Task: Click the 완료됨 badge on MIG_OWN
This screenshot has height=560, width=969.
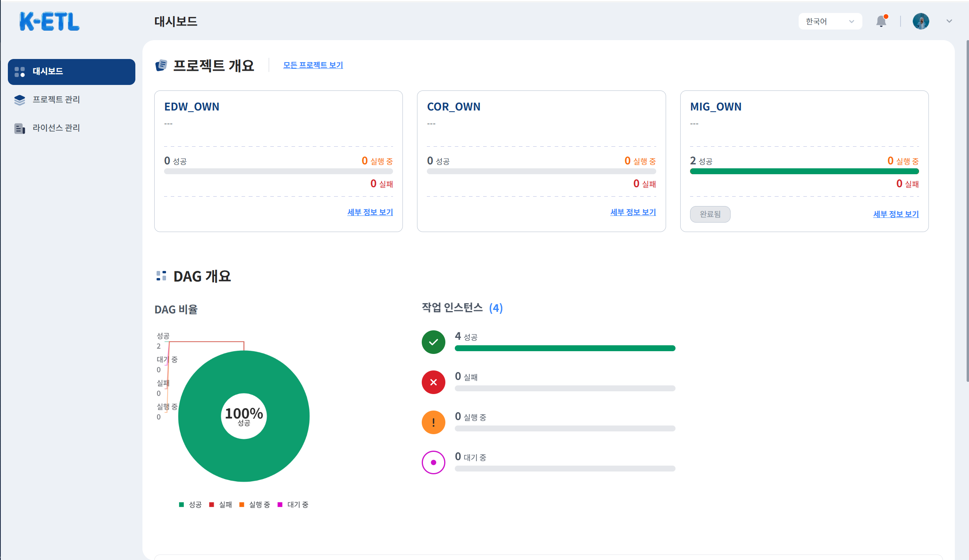Action: coord(710,214)
